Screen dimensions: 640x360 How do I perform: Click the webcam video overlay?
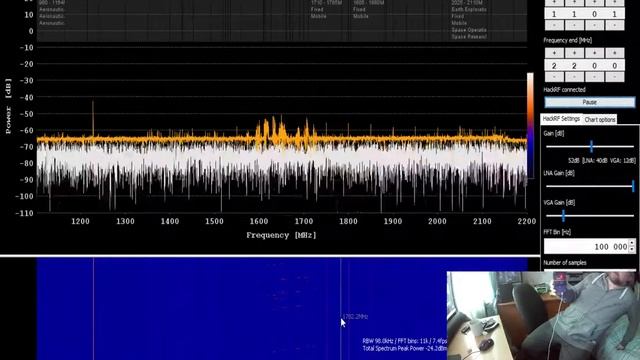click(x=543, y=316)
